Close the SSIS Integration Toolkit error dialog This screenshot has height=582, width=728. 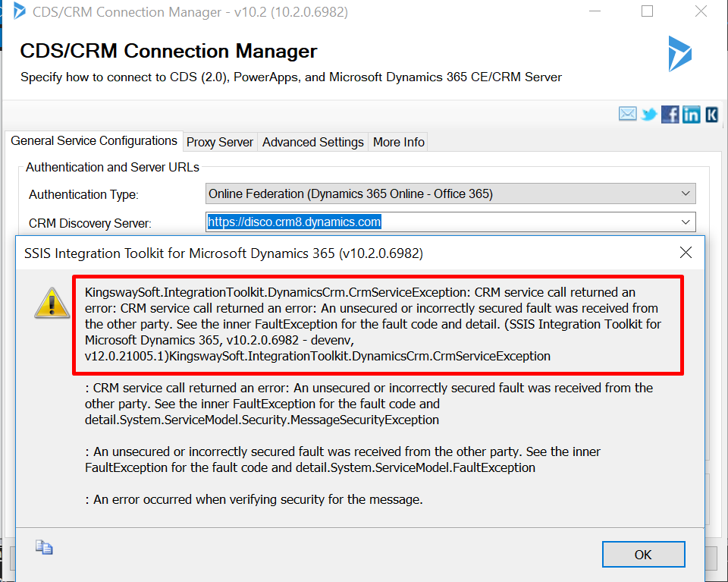[x=686, y=253]
